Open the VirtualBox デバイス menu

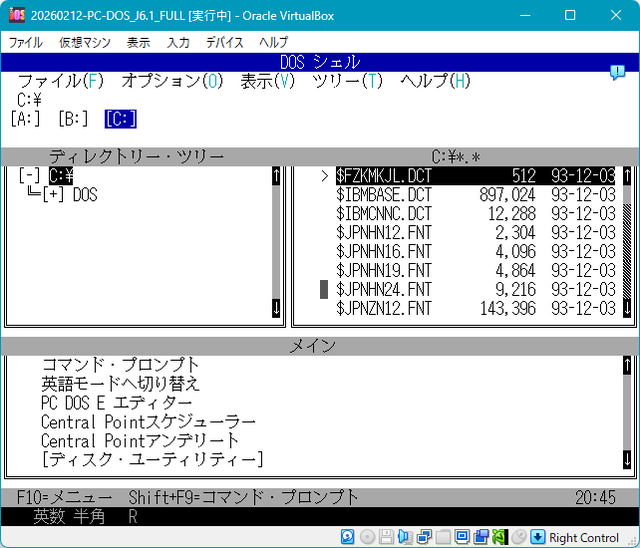coord(225,43)
